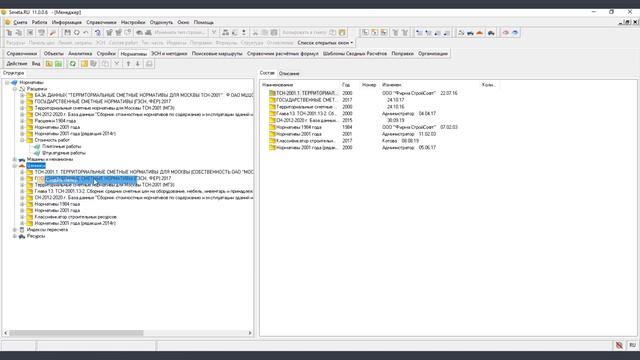The height and width of the screenshot is (360, 640).
Task: Switch to the Поправки tab
Action: [402, 53]
